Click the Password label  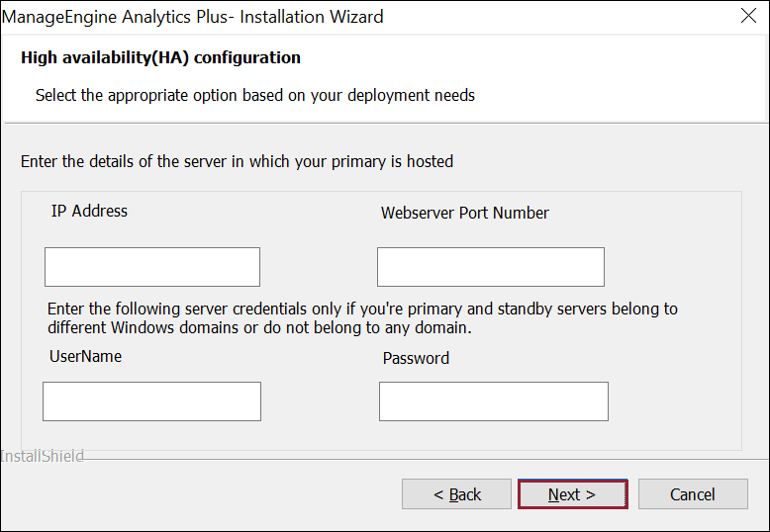416,358
